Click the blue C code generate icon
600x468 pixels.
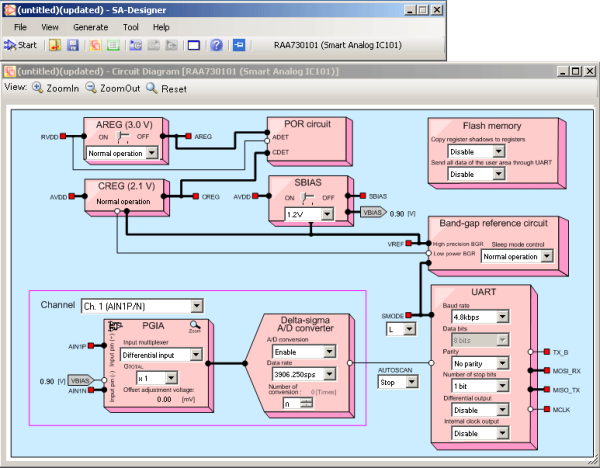pyautogui.click(x=136, y=45)
